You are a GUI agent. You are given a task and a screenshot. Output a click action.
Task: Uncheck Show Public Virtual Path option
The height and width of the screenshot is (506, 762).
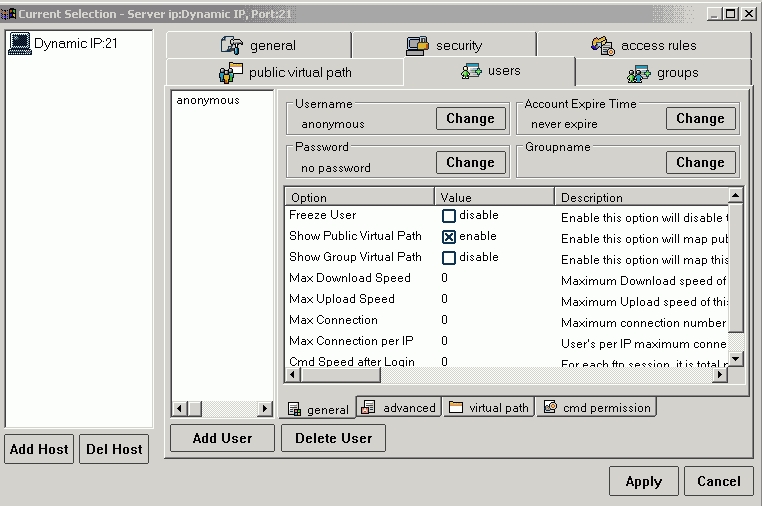[449, 237]
